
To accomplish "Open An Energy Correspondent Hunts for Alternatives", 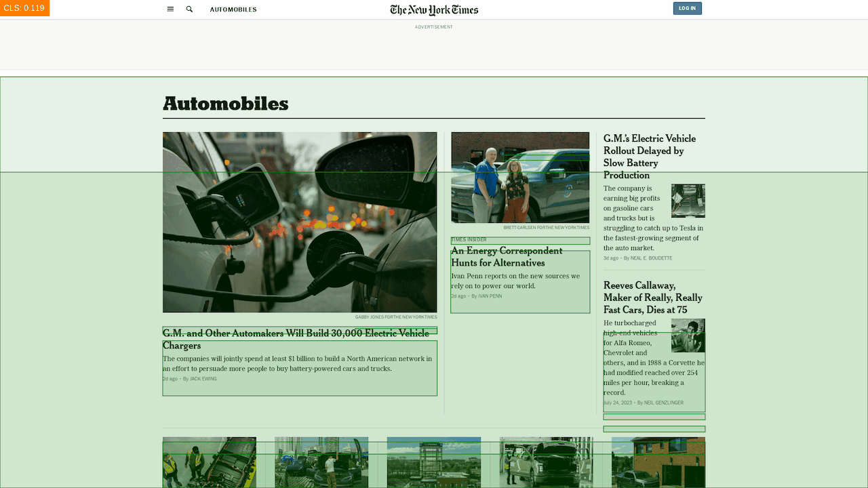I will tap(507, 257).
